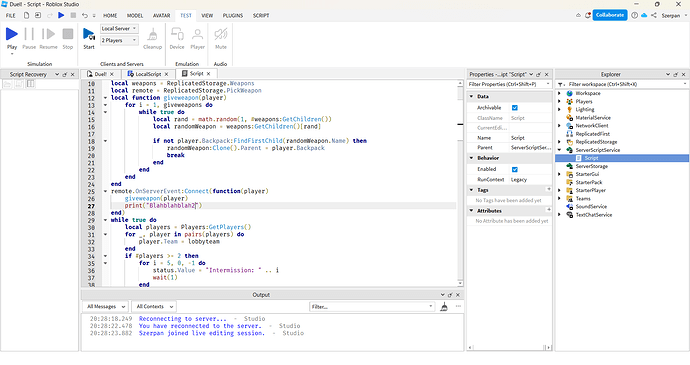
Task: Click the Resume simulation icon
Action: pos(48,34)
